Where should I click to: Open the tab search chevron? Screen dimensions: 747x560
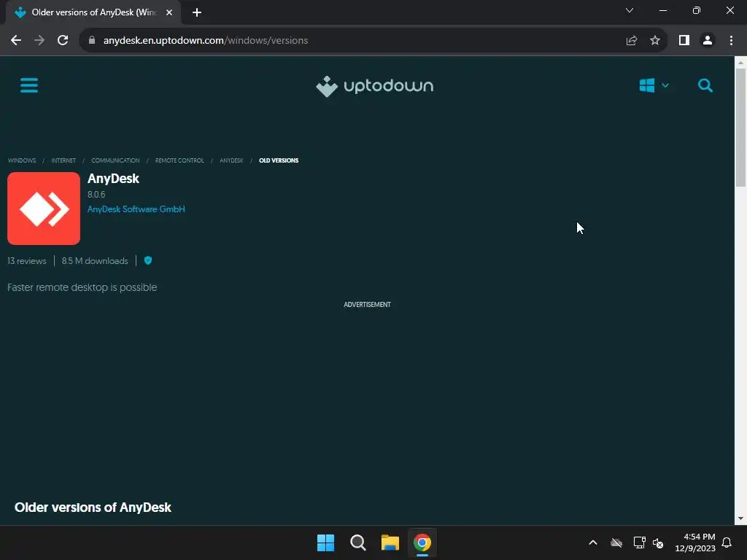[630, 10]
